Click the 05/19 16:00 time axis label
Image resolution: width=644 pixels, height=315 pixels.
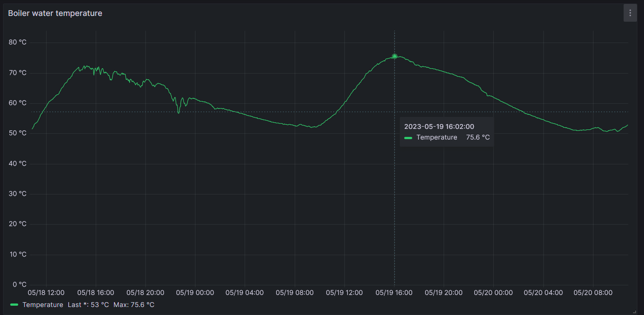[394, 293]
